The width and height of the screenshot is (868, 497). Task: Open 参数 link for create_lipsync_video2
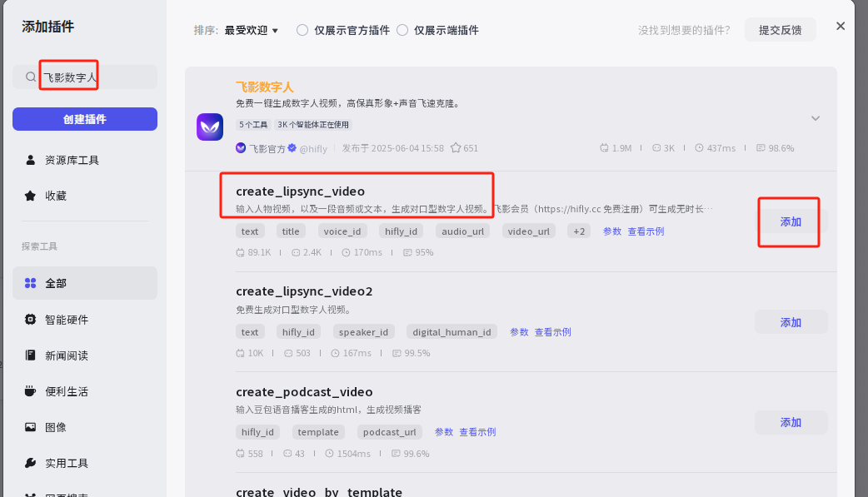click(519, 332)
